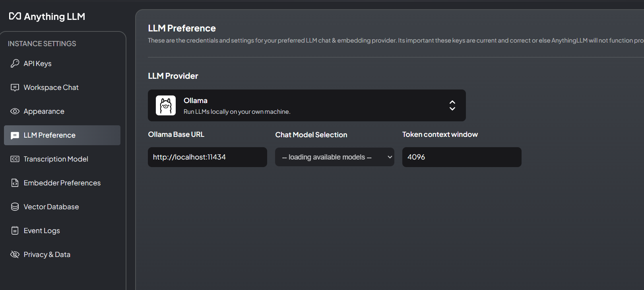Click the Workspace Chat speech bubble icon

point(15,88)
